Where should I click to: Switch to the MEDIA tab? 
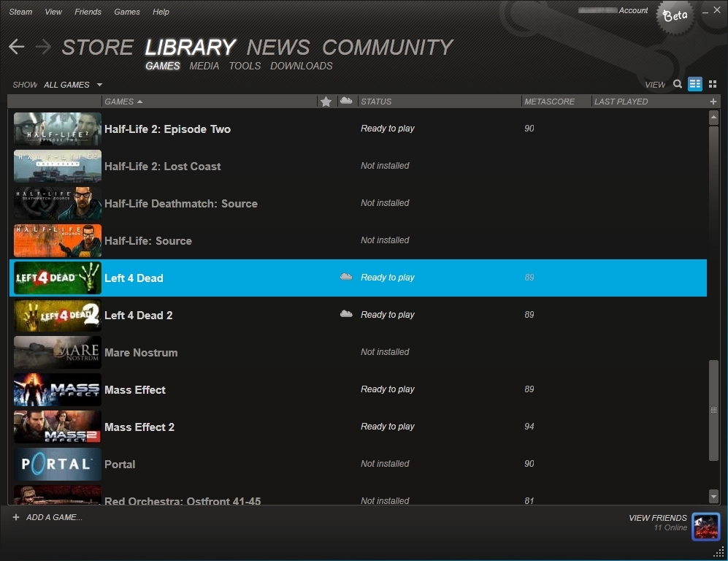click(x=204, y=66)
